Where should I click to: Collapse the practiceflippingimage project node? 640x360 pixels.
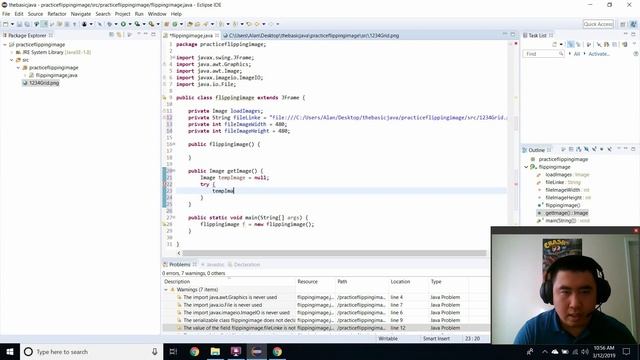click(4, 44)
